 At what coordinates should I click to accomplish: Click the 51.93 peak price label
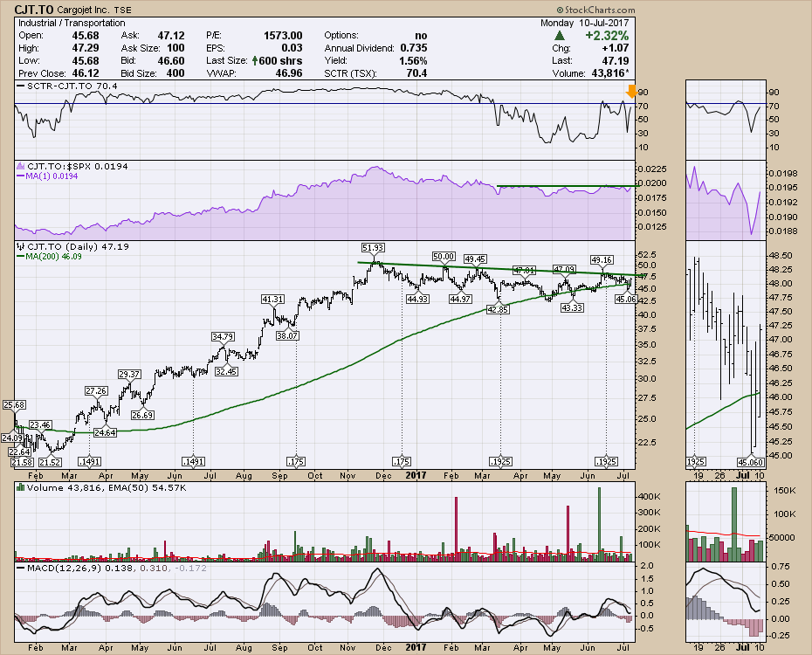click(x=374, y=247)
